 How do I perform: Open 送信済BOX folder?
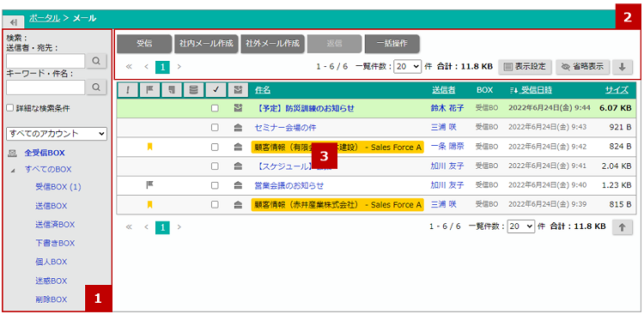coord(55,225)
